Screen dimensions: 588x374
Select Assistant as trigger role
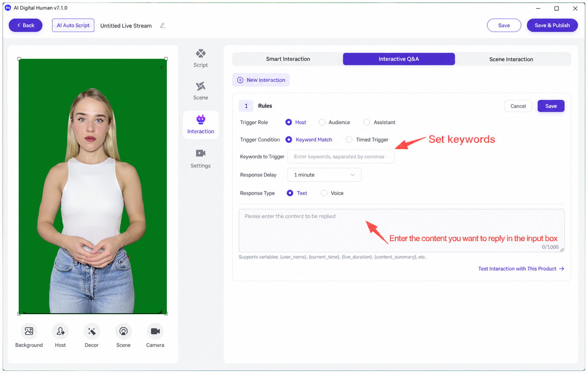coord(367,122)
